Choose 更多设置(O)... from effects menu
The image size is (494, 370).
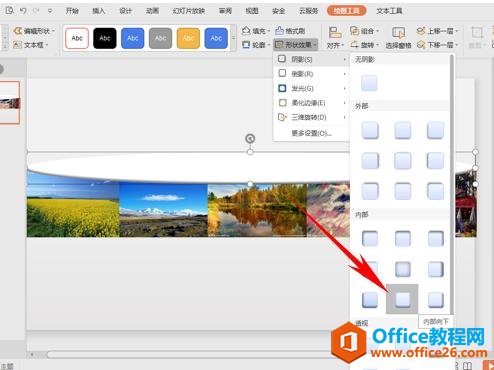311,133
